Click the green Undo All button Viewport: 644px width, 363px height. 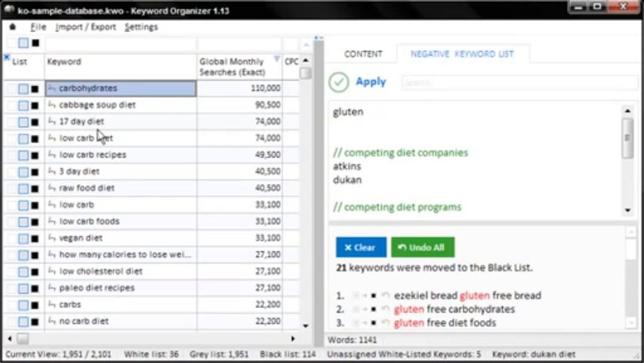point(422,248)
